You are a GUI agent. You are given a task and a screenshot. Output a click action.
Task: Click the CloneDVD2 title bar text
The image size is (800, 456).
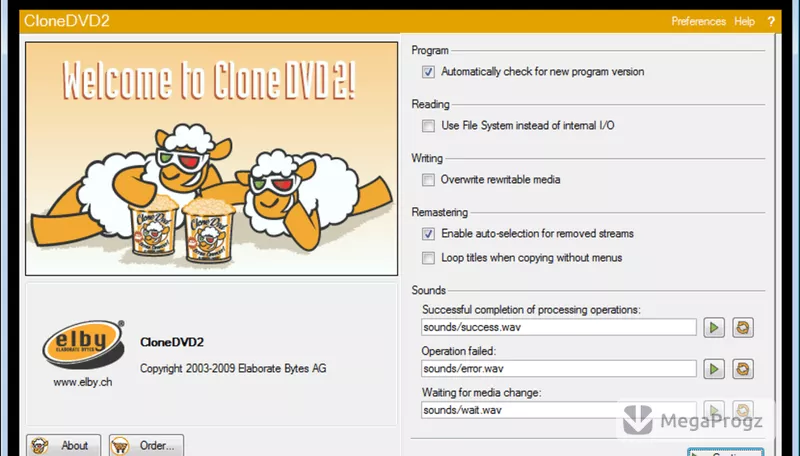click(x=67, y=21)
